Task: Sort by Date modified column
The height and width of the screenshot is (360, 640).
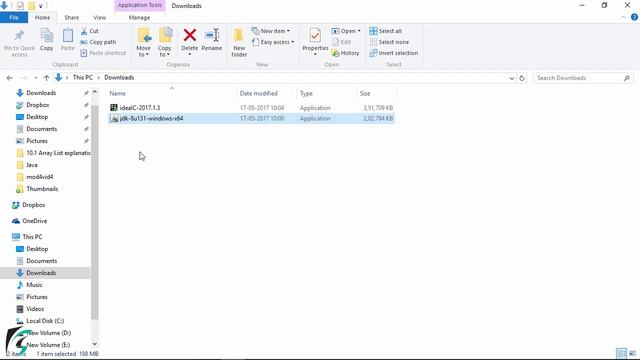Action: click(258, 93)
